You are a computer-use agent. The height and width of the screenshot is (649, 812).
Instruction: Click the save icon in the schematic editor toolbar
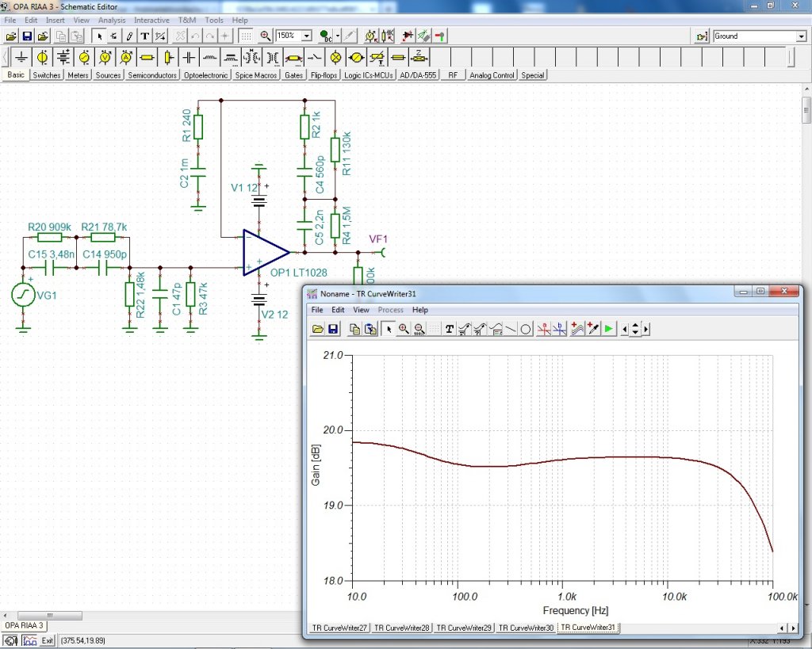(27, 36)
